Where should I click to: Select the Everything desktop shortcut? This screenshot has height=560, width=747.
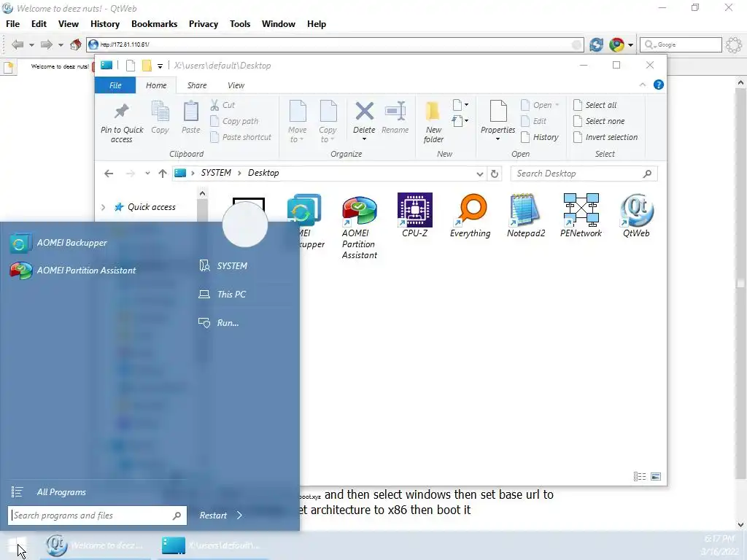click(x=471, y=215)
